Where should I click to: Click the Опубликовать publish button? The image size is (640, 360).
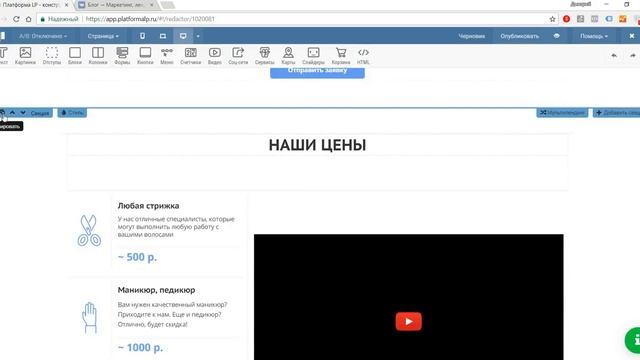click(520, 36)
